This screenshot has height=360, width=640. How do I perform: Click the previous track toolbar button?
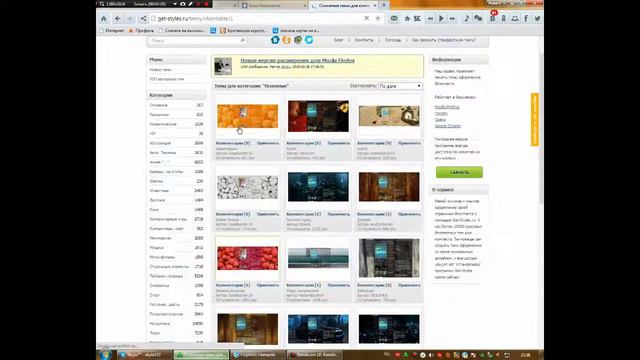(x=430, y=18)
